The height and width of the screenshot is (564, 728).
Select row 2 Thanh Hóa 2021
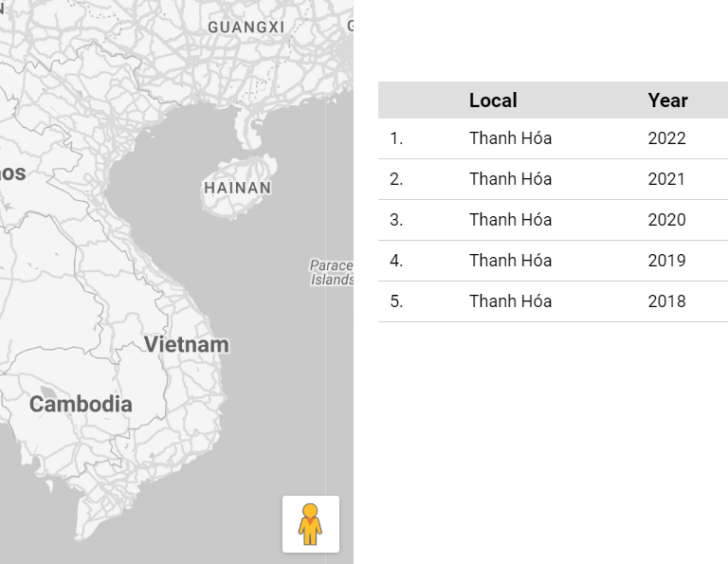510,179
